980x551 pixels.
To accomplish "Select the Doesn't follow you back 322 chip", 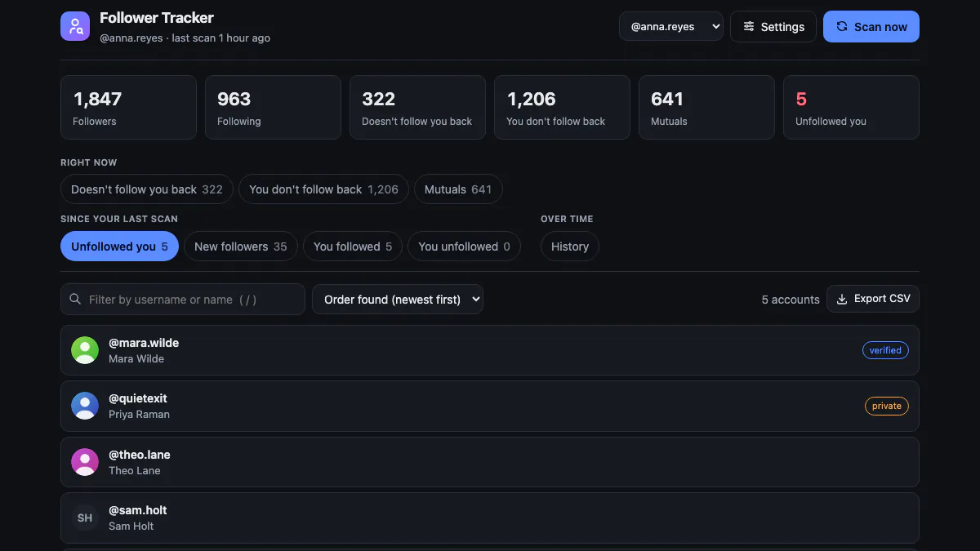I will point(147,189).
